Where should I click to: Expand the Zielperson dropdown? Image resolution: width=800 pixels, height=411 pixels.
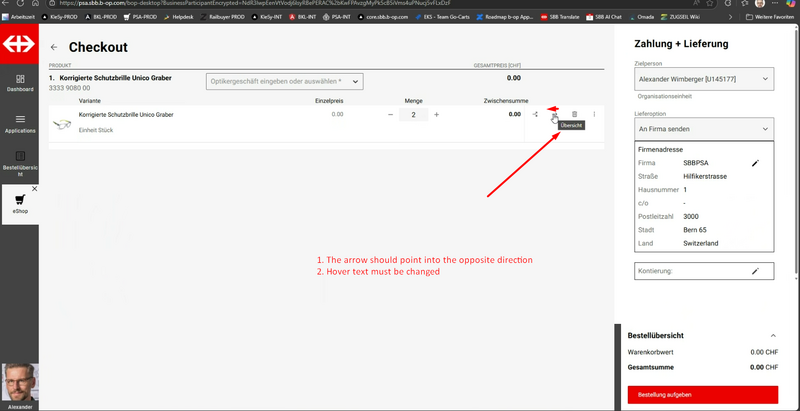click(x=704, y=79)
